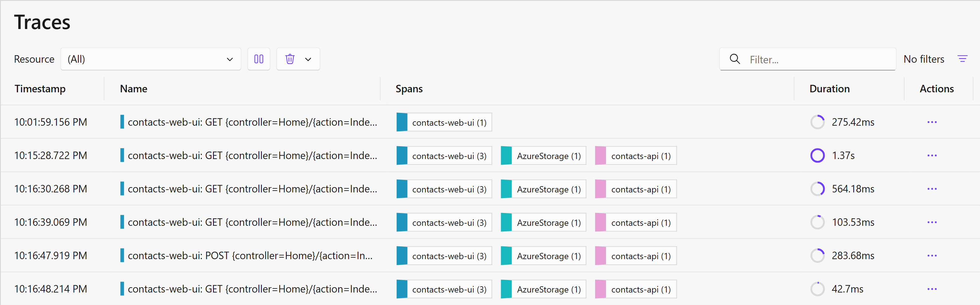Click the Actions column header
Image resolution: width=980 pixels, height=305 pixels.
click(x=937, y=89)
